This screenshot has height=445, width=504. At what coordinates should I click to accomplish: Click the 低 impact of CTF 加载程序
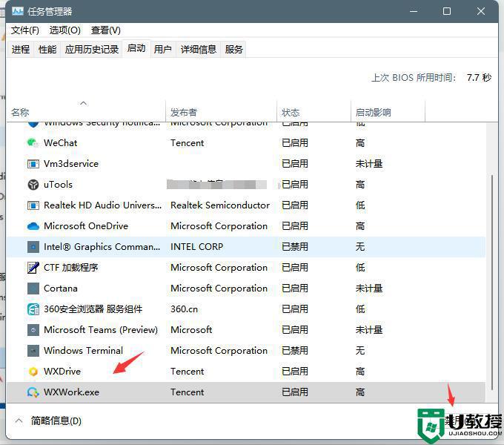360,268
